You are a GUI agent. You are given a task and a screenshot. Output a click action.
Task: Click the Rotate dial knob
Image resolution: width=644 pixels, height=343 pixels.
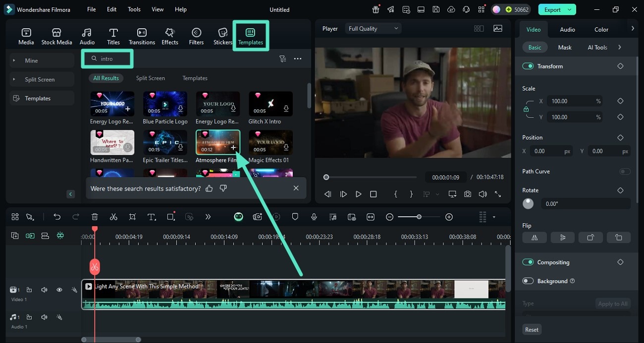point(528,203)
